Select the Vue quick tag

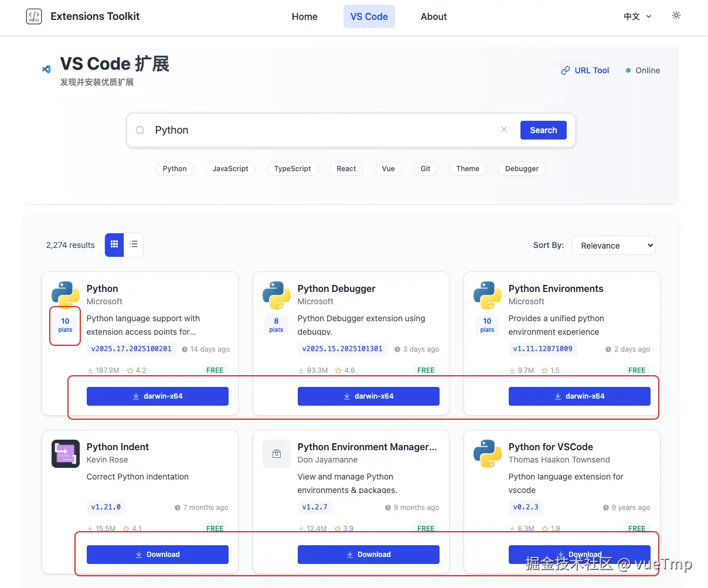point(388,169)
